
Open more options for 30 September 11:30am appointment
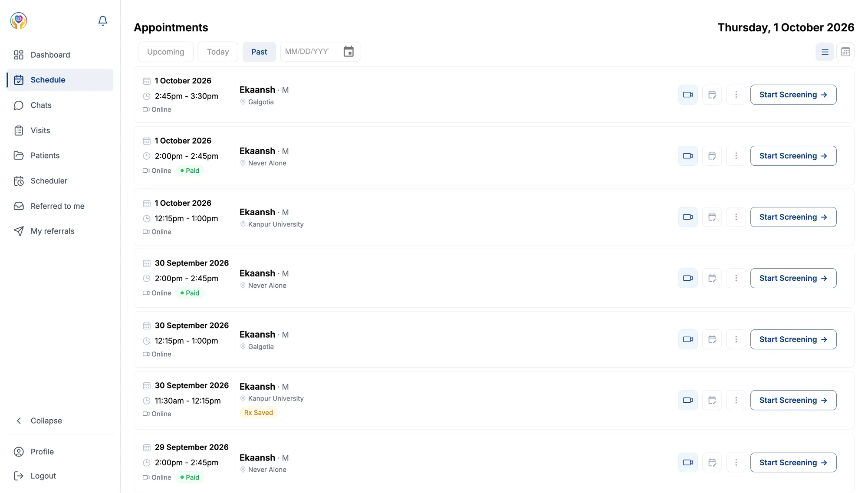736,400
